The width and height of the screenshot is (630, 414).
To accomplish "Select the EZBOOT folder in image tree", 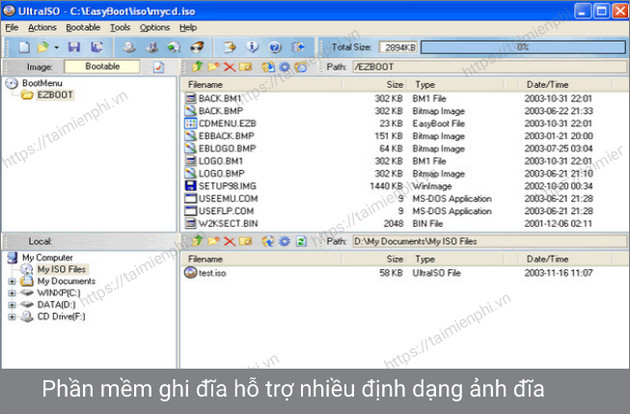I will coord(55,95).
